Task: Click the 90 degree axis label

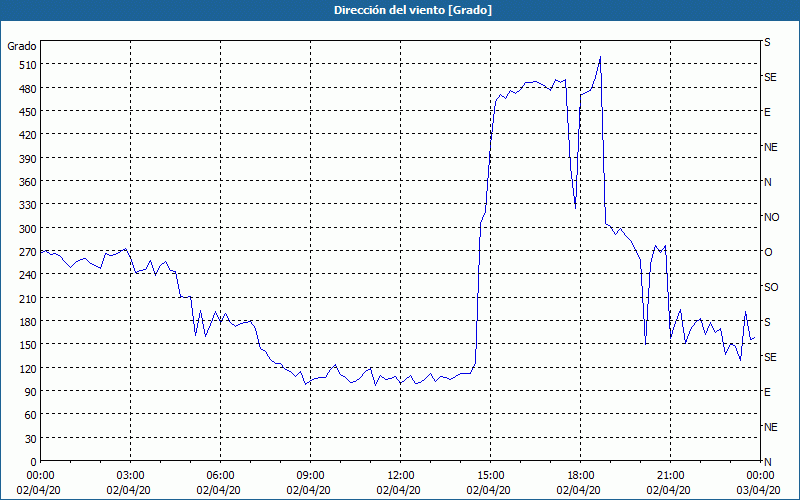Action: coord(31,392)
